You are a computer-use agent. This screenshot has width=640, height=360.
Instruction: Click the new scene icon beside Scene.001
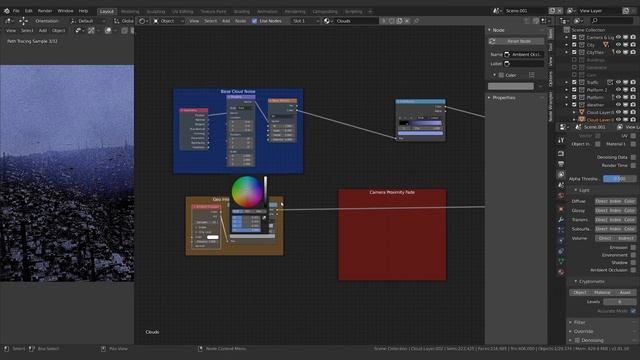coord(552,11)
